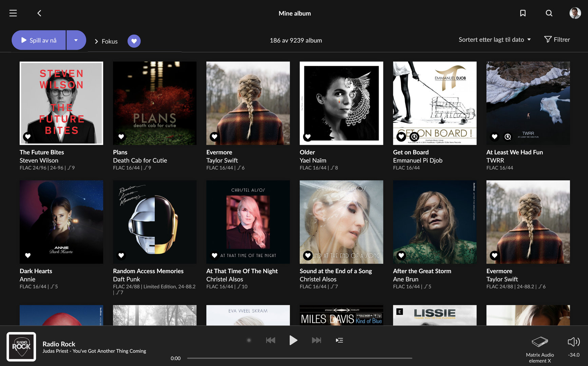Start playback with the play button
Viewport: 588px width, 366px height.
pyautogui.click(x=293, y=340)
